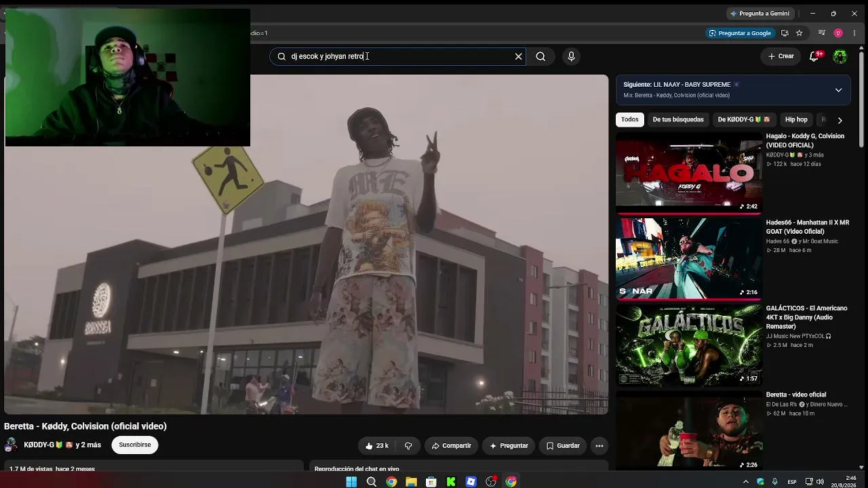868x488 pixels.
Task: Click the Beretta video player area
Action: pos(307,244)
